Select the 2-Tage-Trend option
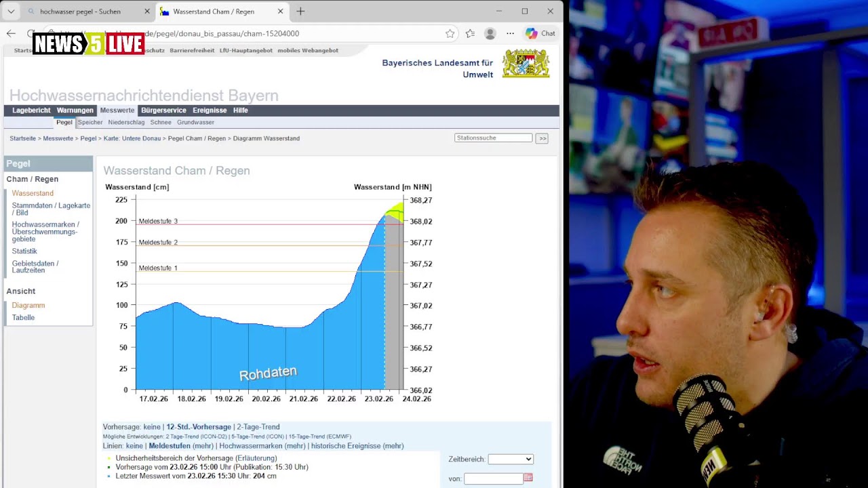Screen dimensions: 868x488 [258, 427]
